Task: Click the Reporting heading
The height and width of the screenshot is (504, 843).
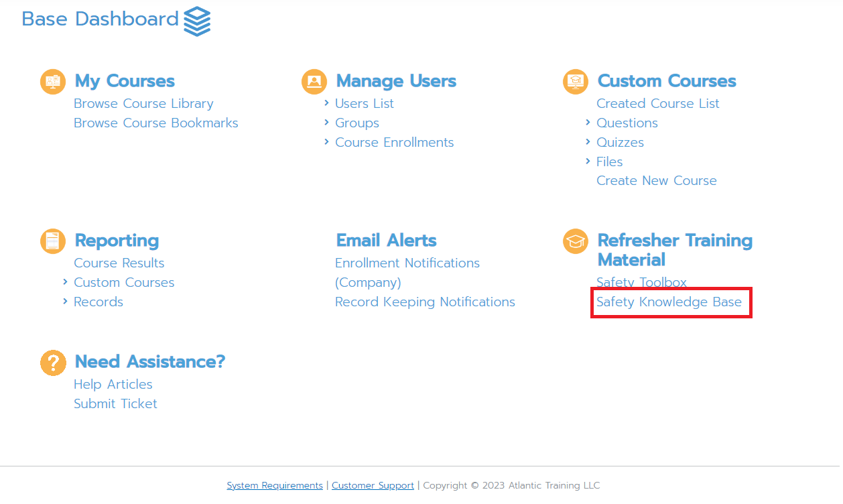Action: click(117, 241)
